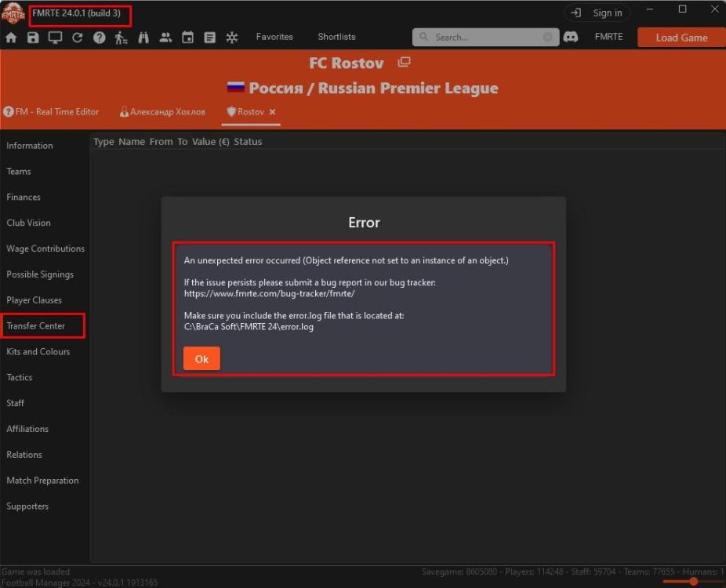The image size is (726, 588).
Task: Open Affiliations section
Action: [27, 429]
